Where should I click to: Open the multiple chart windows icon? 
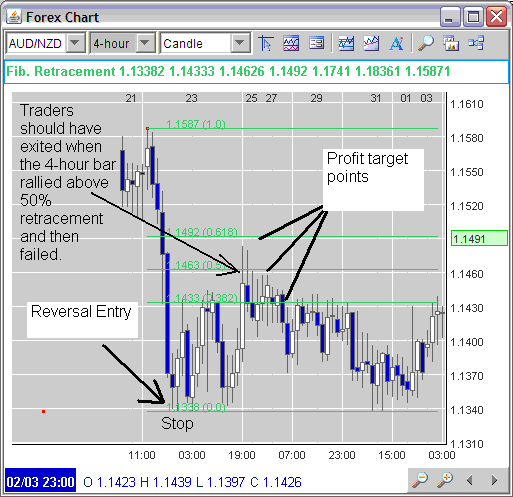(x=451, y=43)
